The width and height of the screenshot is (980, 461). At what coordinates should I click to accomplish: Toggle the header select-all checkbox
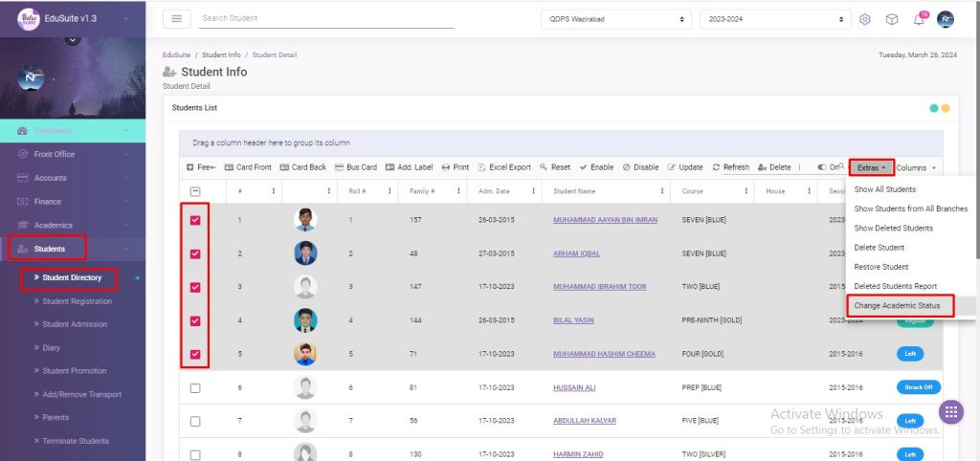tap(195, 191)
